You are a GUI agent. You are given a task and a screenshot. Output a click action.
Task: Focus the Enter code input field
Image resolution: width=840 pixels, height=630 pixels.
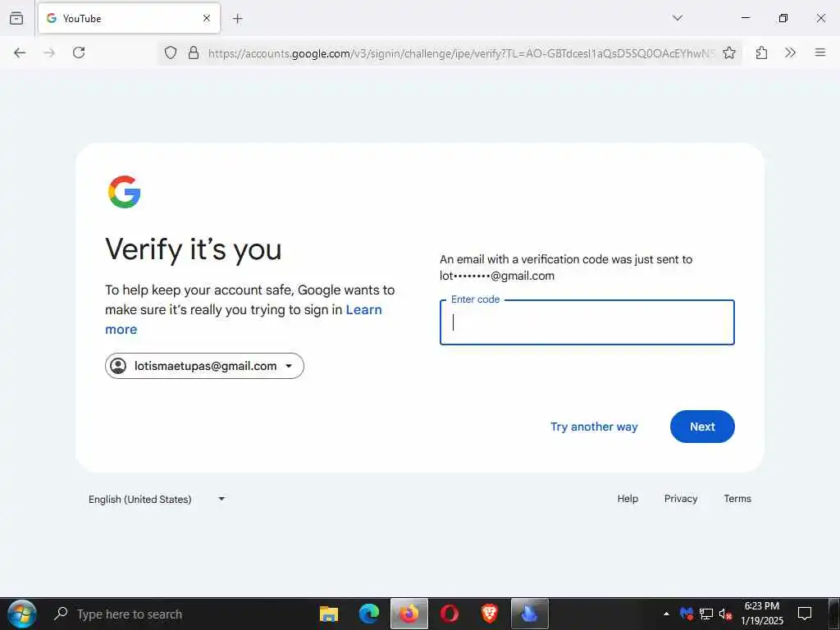(587, 322)
